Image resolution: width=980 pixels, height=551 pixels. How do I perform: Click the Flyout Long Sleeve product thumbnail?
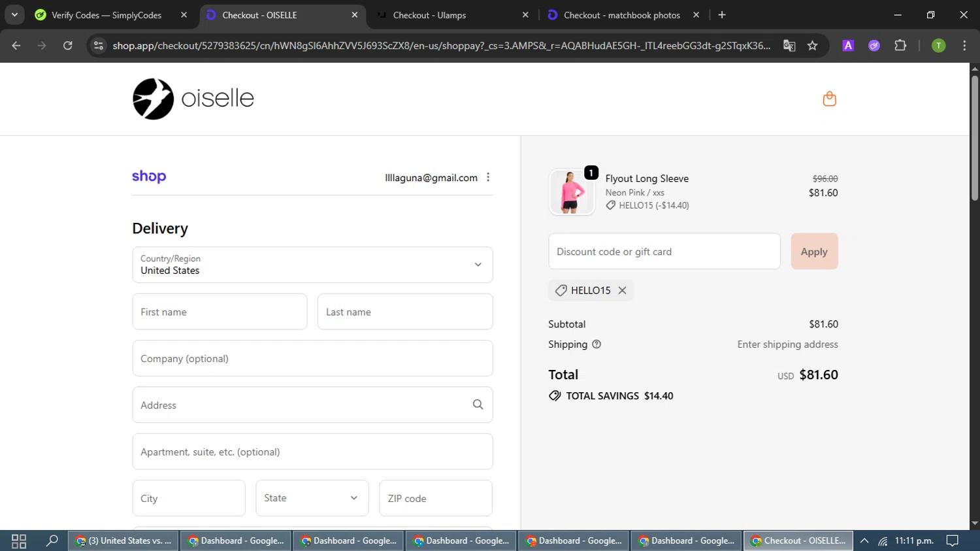[572, 192]
